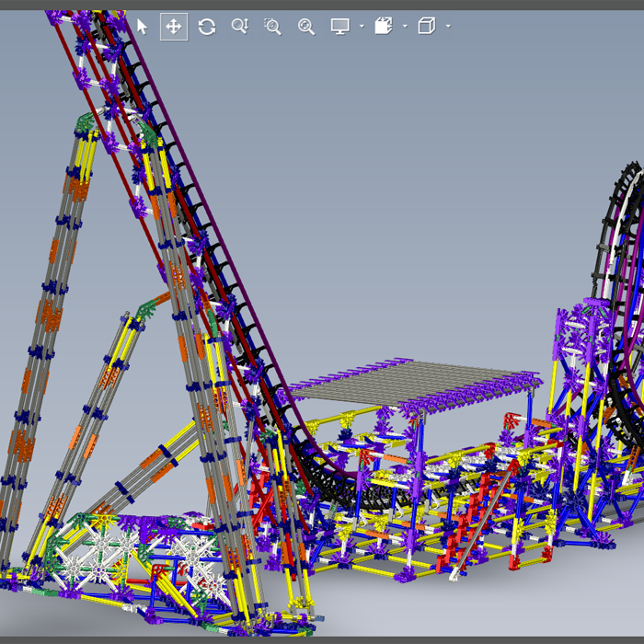The height and width of the screenshot is (644, 644).
Task: Expand dropdown arrow beside section view icon
Action: point(405,27)
